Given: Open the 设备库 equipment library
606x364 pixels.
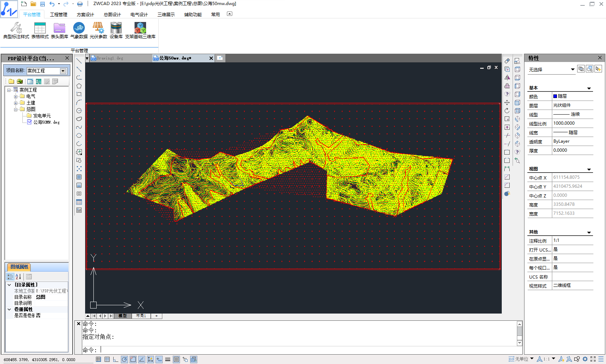Looking at the screenshot, I should (x=116, y=30).
